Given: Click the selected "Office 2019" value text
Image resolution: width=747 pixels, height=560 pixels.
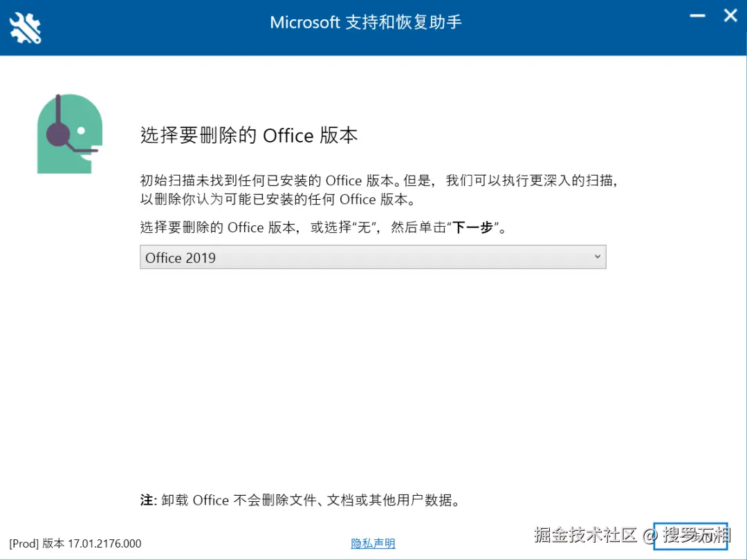Looking at the screenshot, I should (181, 258).
